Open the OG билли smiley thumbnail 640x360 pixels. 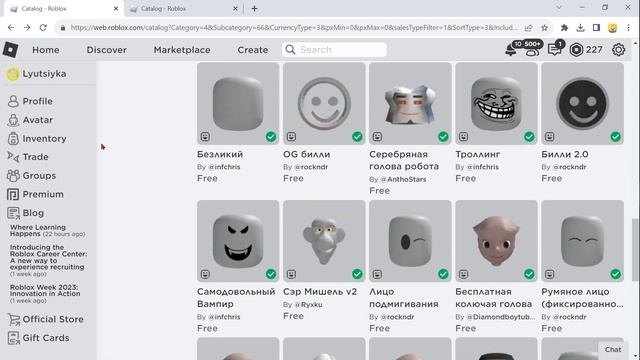tap(324, 104)
